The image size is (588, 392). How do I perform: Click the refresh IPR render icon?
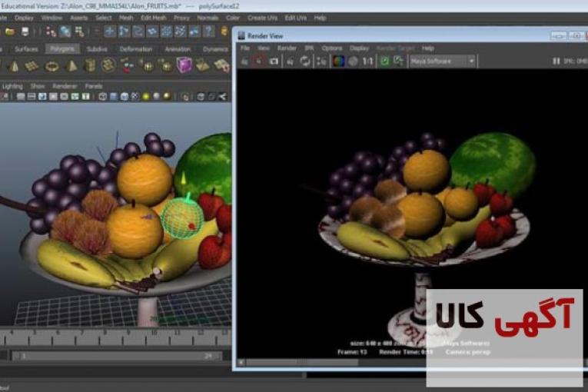point(305,61)
